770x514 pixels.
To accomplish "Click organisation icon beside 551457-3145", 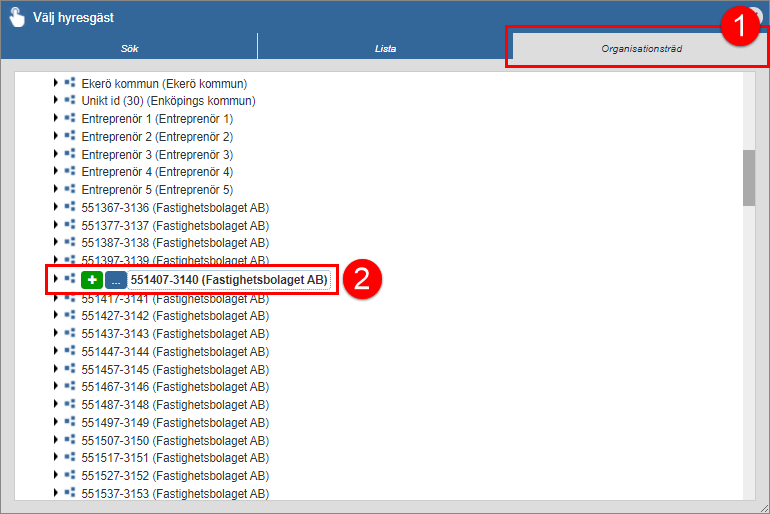I will [70, 369].
